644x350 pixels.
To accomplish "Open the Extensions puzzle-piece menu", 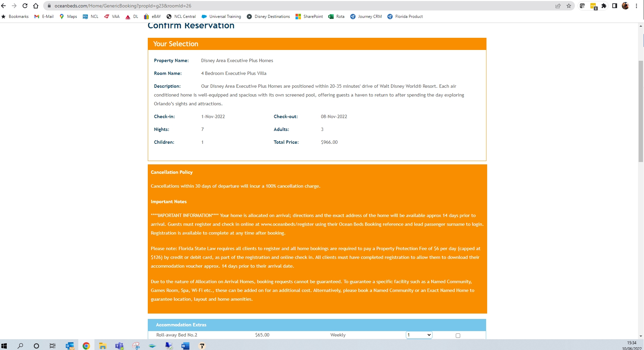I will point(604,6).
